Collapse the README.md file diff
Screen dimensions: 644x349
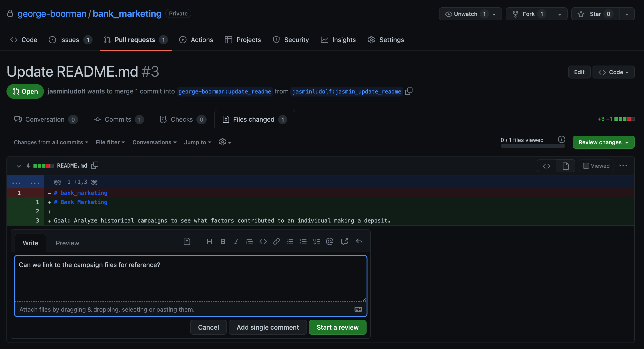point(19,166)
